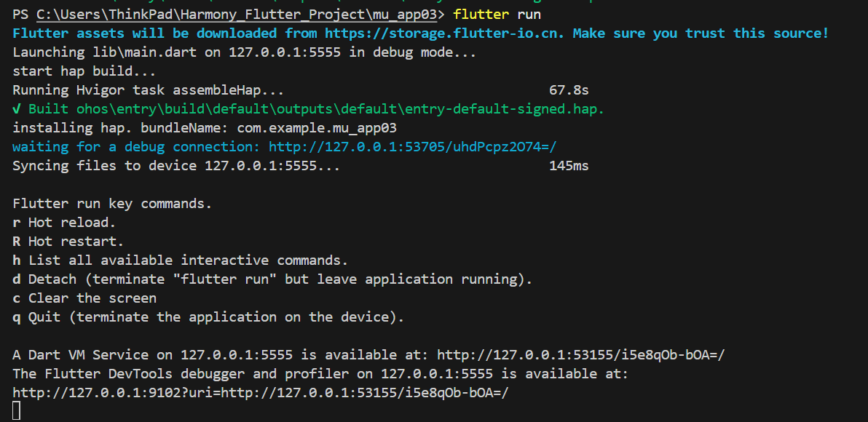Click the 'r Hot reload.' line
Viewport: 868px width, 422px height.
64,223
